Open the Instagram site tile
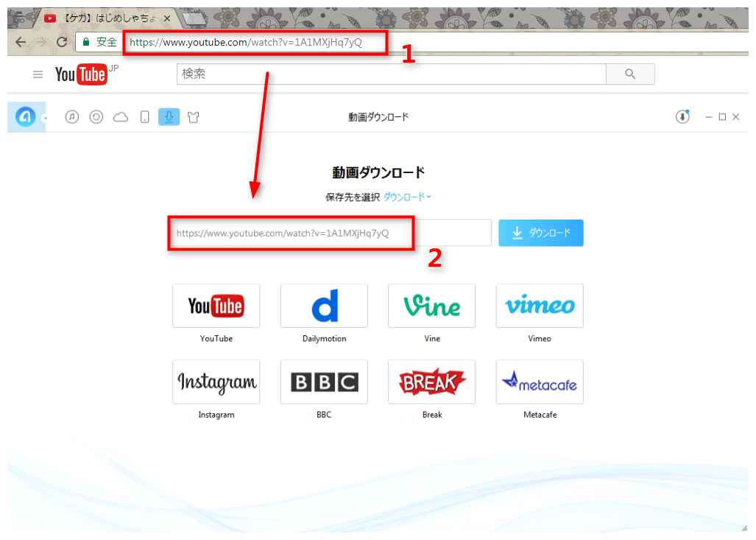The width and height of the screenshot is (756, 540). (x=216, y=382)
